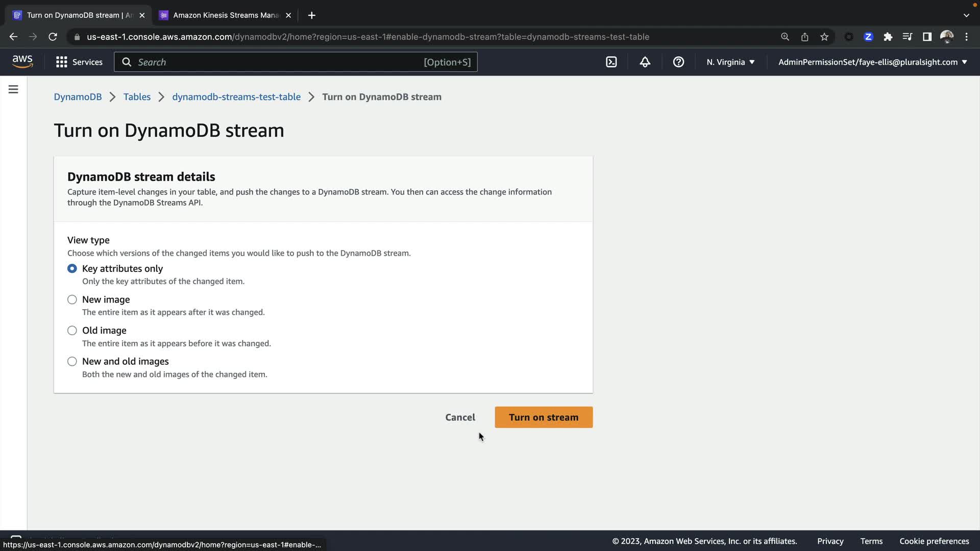Open the hamburger side navigation menu
The image size is (980, 551).
point(13,90)
